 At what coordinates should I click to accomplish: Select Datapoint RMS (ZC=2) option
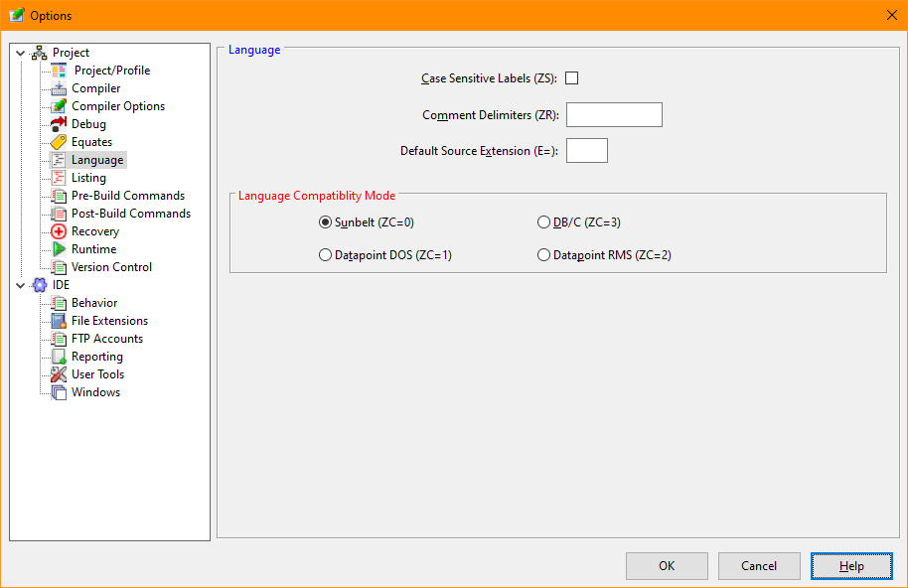click(543, 255)
